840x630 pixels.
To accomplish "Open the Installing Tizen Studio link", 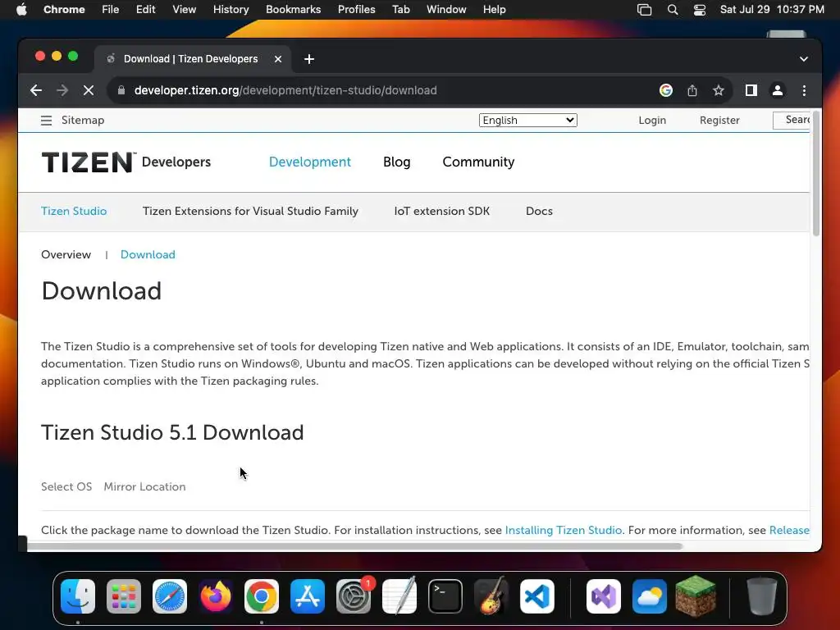I will point(563,530).
